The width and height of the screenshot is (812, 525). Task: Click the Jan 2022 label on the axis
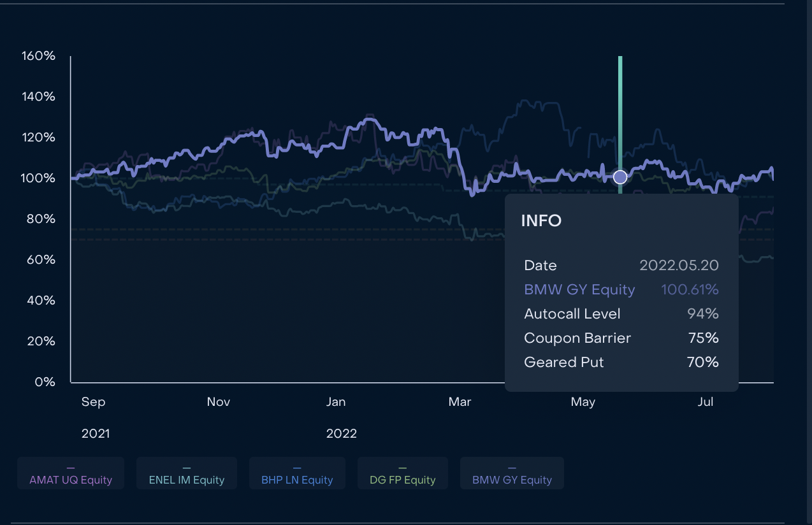coord(336,402)
